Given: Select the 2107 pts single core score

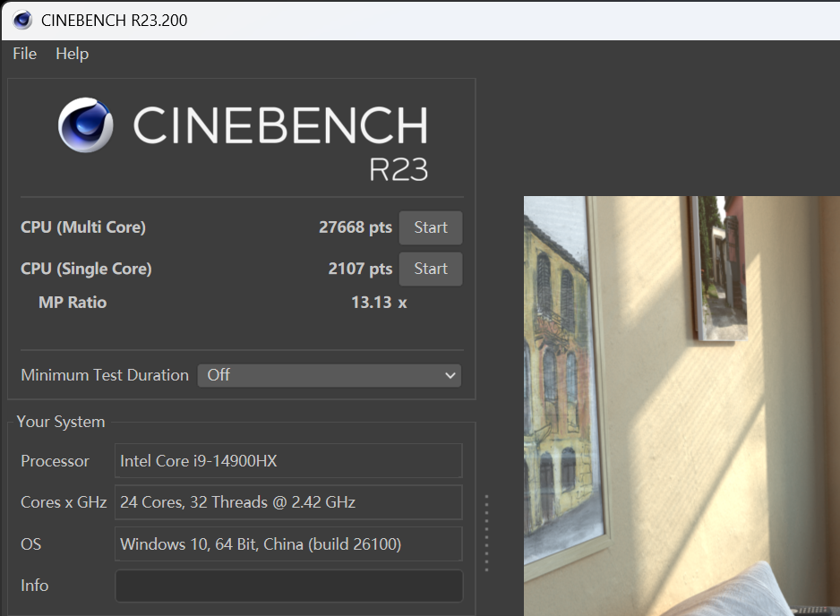Looking at the screenshot, I should (360, 269).
